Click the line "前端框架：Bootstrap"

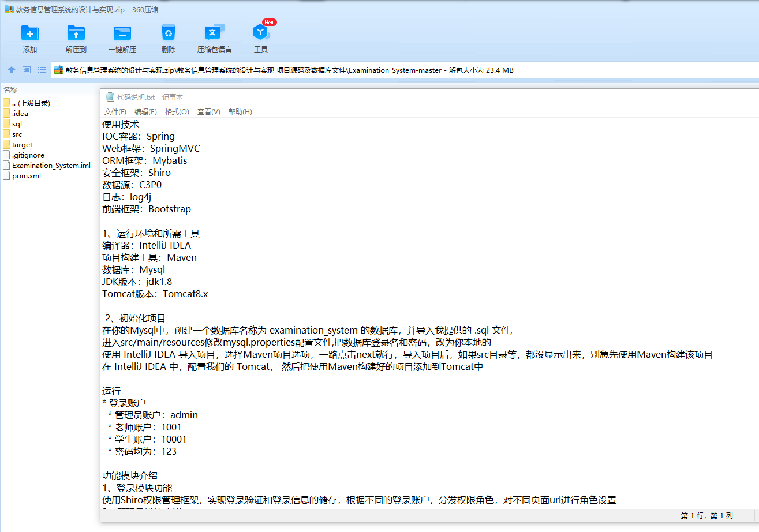pos(147,209)
